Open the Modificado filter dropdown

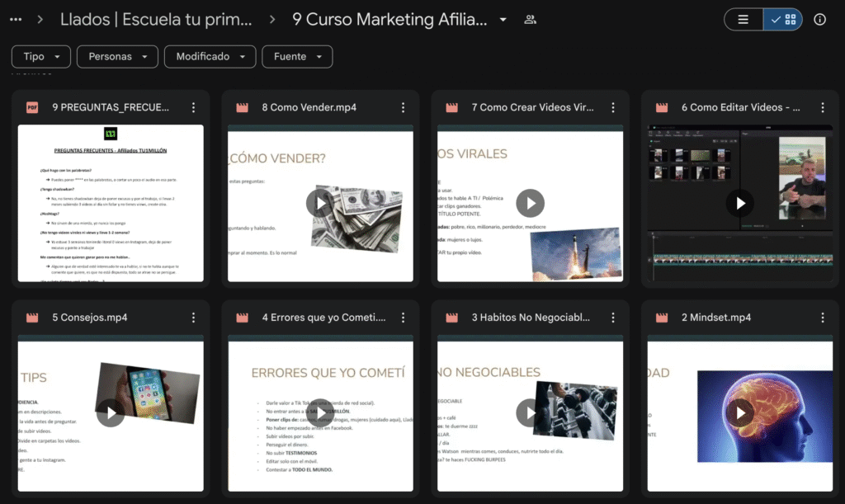pos(210,56)
